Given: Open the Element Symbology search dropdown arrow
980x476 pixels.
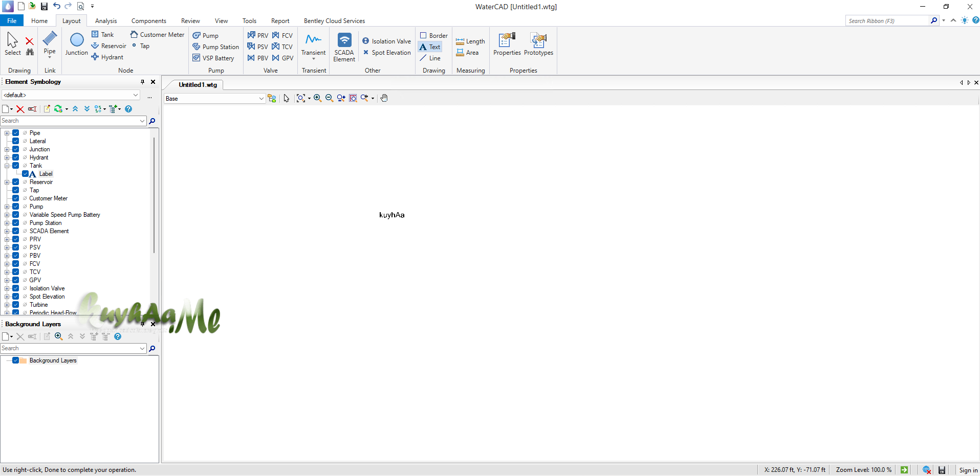Looking at the screenshot, I should pos(142,121).
